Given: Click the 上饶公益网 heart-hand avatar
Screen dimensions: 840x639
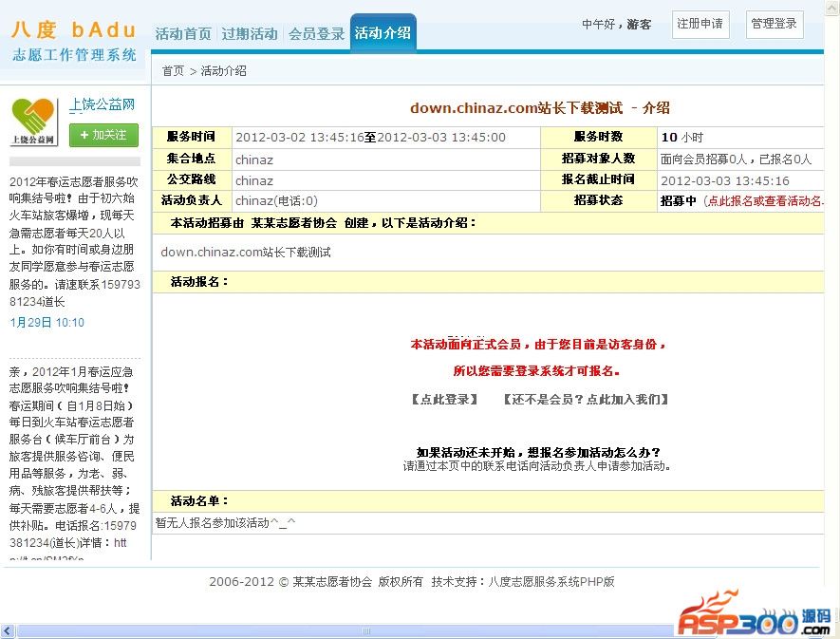Looking at the screenshot, I should [x=34, y=122].
